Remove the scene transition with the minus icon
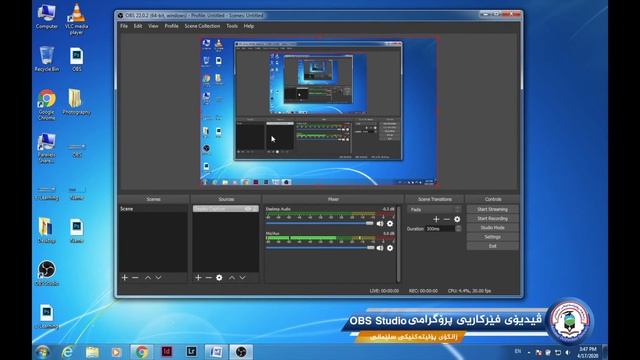 click(x=447, y=219)
